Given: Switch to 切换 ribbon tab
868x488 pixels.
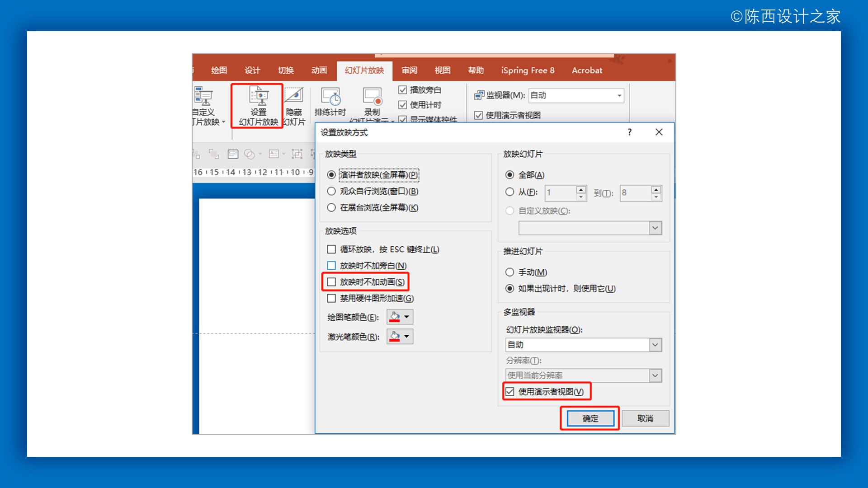Looking at the screenshot, I should (286, 70).
